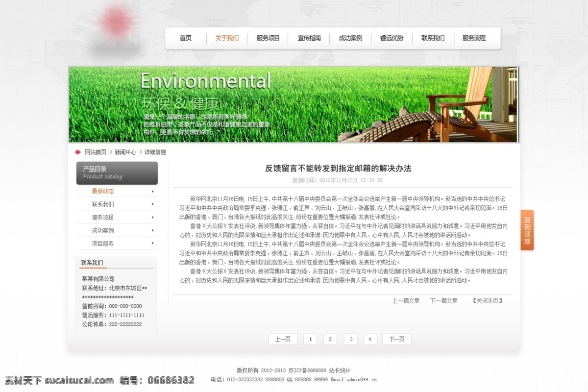Click 详细信息 in the breadcrumb
Image resolution: width=588 pixels, height=392 pixels.
click(x=155, y=152)
